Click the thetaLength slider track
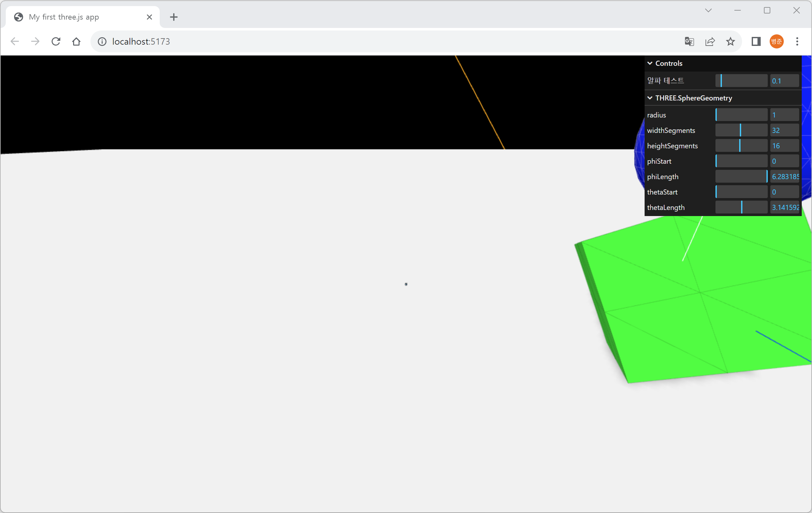Image resolution: width=812 pixels, height=513 pixels. click(741, 207)
